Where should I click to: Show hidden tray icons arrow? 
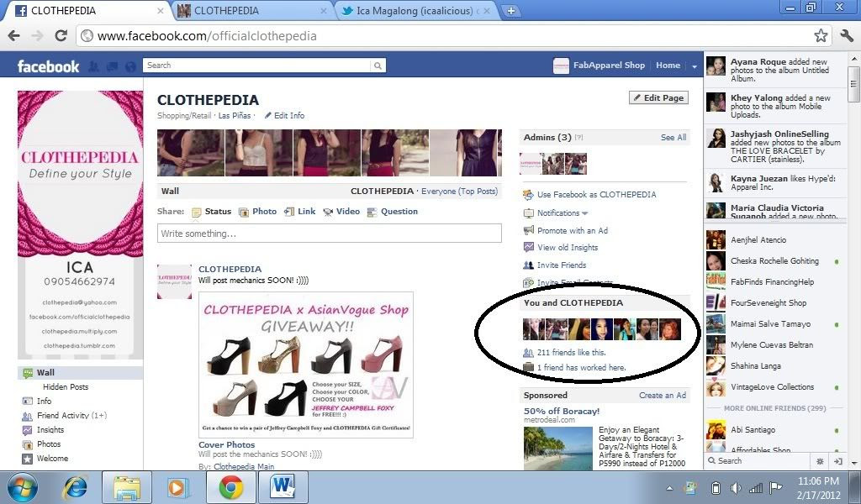(669, 488)
